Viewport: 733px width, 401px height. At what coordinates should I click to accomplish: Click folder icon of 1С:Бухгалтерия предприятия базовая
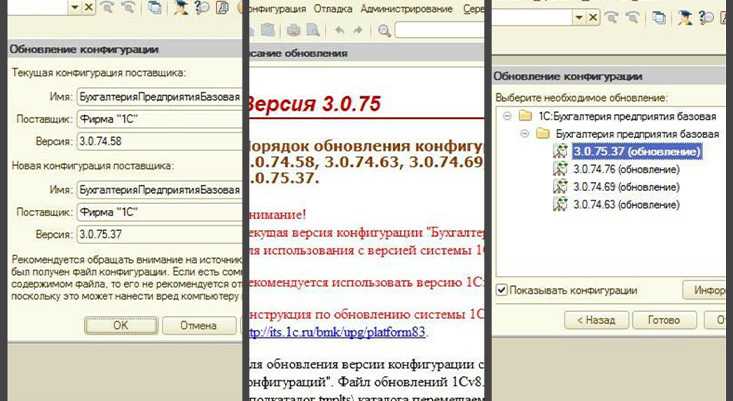pyautogui.click(x=525, y=116)
